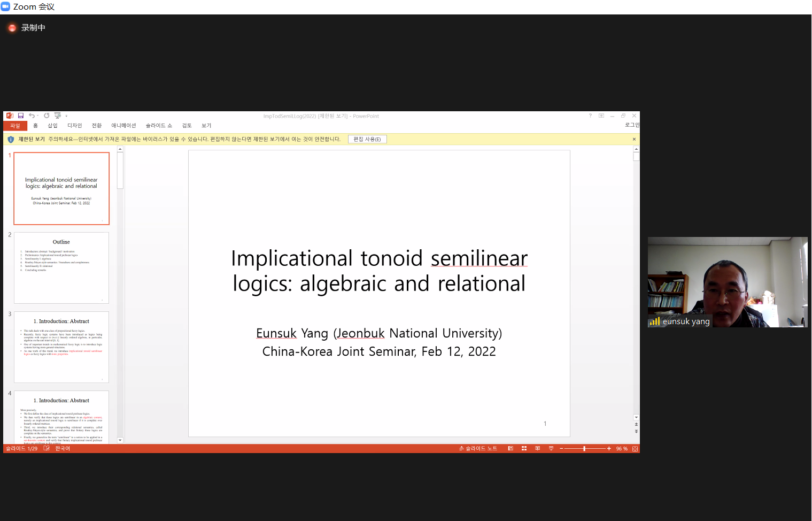Switch to the 홈 (Home) ribbon tab
The width and height of the screenshot is (812, 521).
(35, 126)
